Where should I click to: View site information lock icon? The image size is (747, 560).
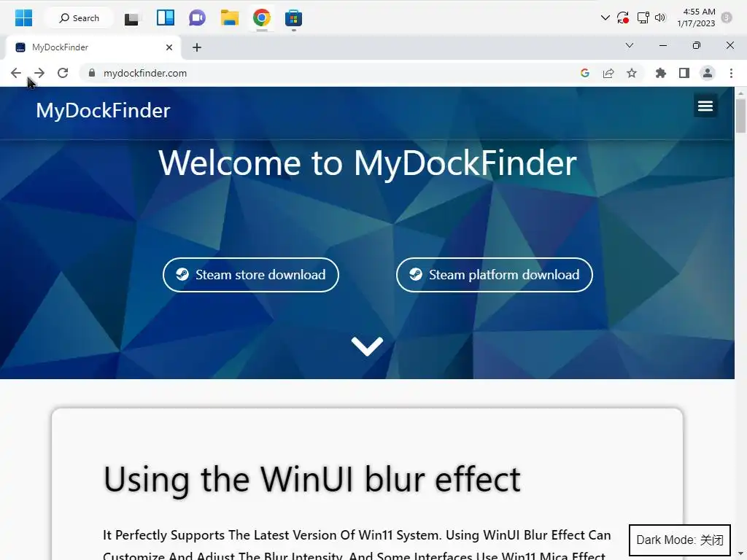[x=92, y=73]
